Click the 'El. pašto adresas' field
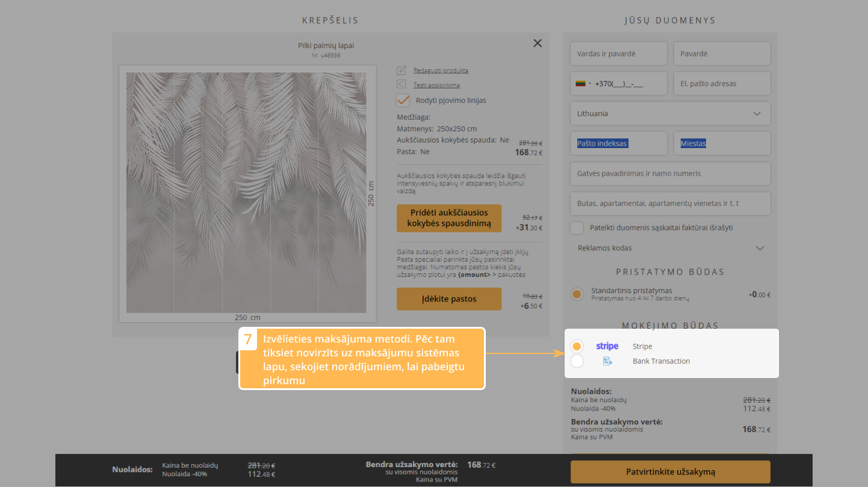The width and height of the screenshot is (868, 487). [x=722, y=84]
